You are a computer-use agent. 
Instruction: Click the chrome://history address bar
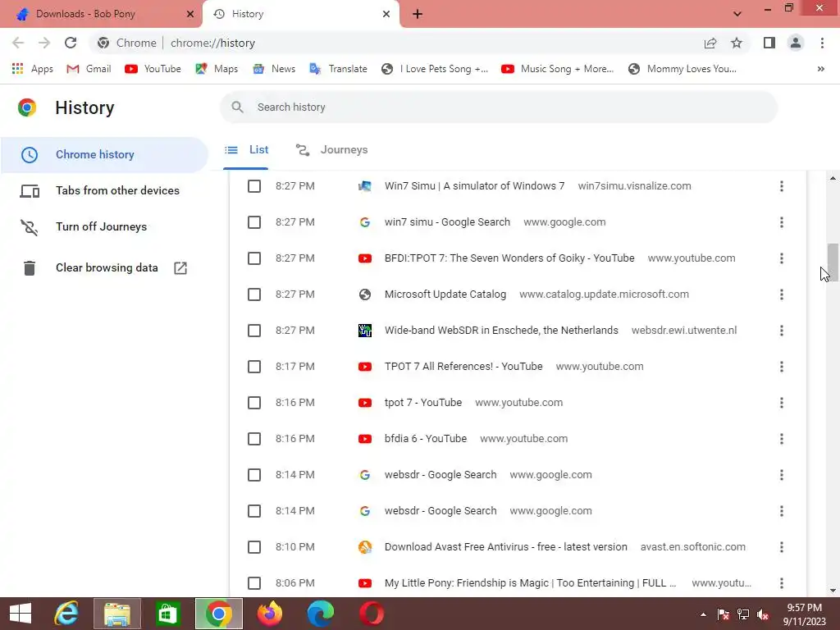click(x=393, y=43)
